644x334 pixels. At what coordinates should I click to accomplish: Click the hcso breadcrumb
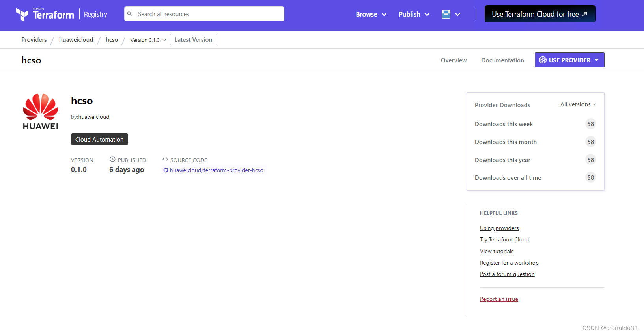112,40
